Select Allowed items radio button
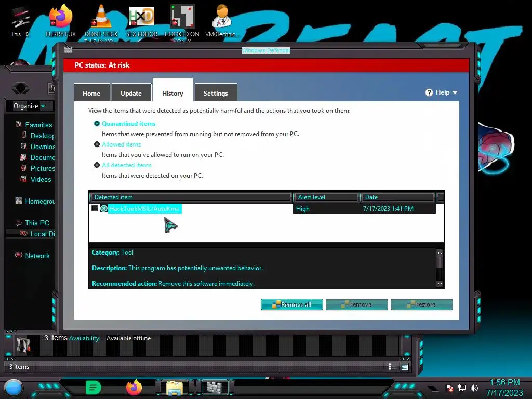Screen dimensions: 532x399 pyautogui.click(x=97, y=144)
